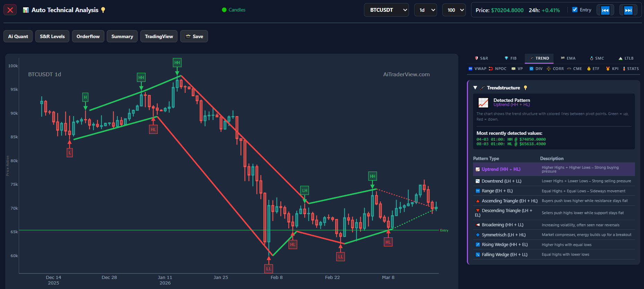Select the Symmetrisch diamond pattern icon
This screenshot has height=289, width=644.
click(478, 235)
